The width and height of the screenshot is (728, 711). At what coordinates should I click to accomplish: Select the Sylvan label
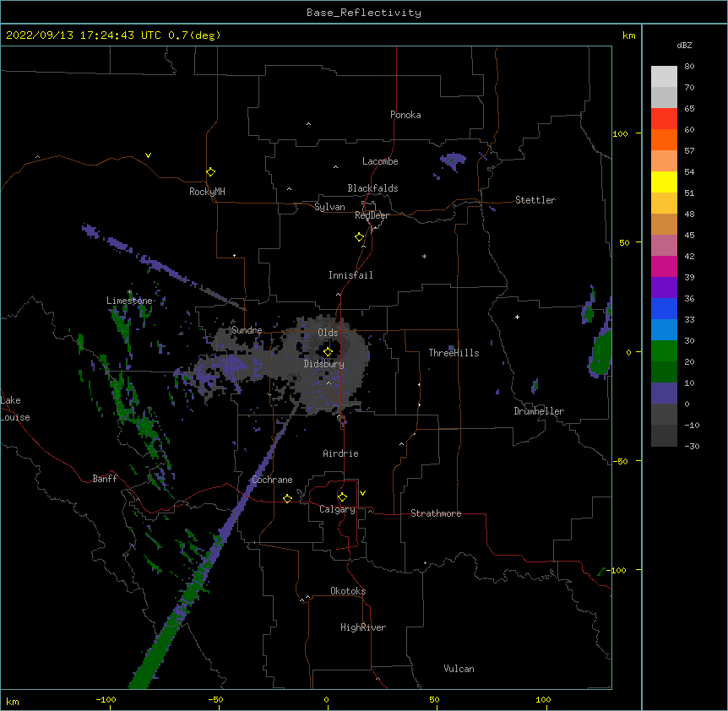click(x=329, y=207)
